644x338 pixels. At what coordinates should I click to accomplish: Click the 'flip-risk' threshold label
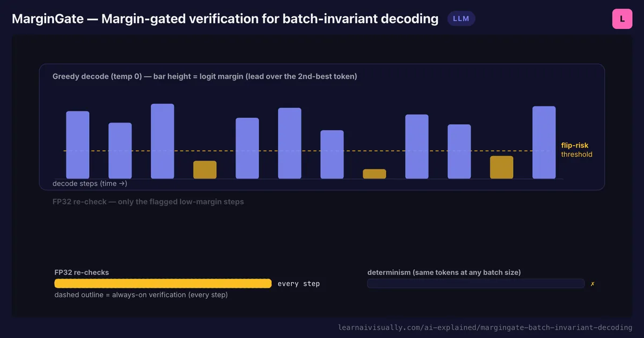pos(575,145)
